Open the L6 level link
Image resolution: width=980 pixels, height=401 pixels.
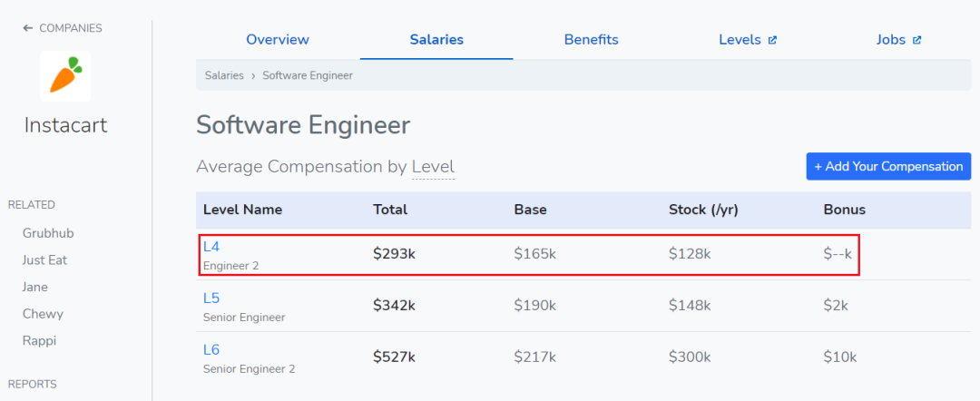(211, 349)
